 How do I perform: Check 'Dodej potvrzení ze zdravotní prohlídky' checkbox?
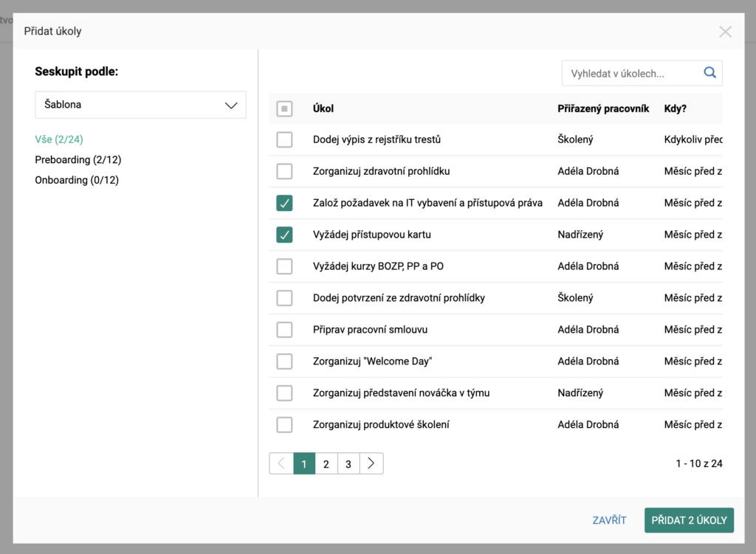284,298
